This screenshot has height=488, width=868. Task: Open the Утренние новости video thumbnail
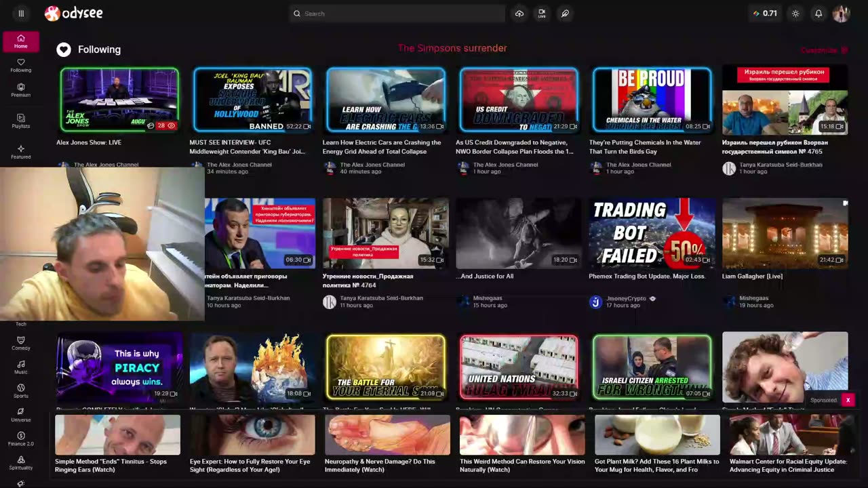pyautogui.click(x=386, y=233)
